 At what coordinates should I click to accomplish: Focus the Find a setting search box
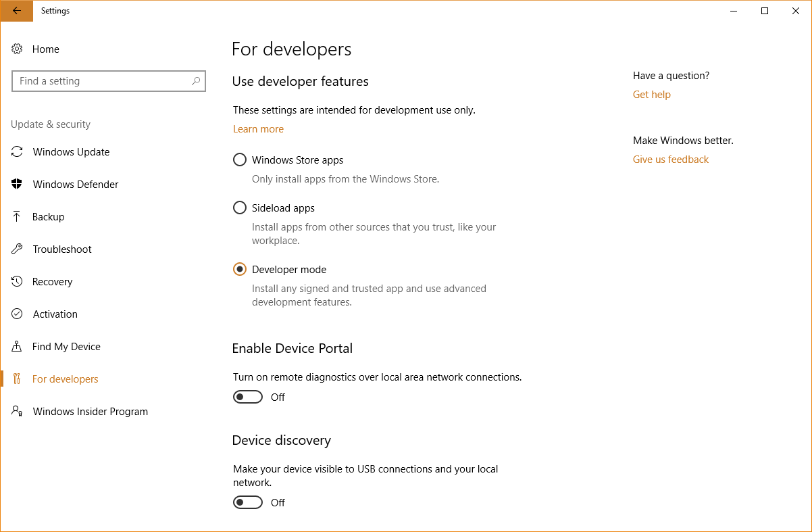[x=101, y=81]
